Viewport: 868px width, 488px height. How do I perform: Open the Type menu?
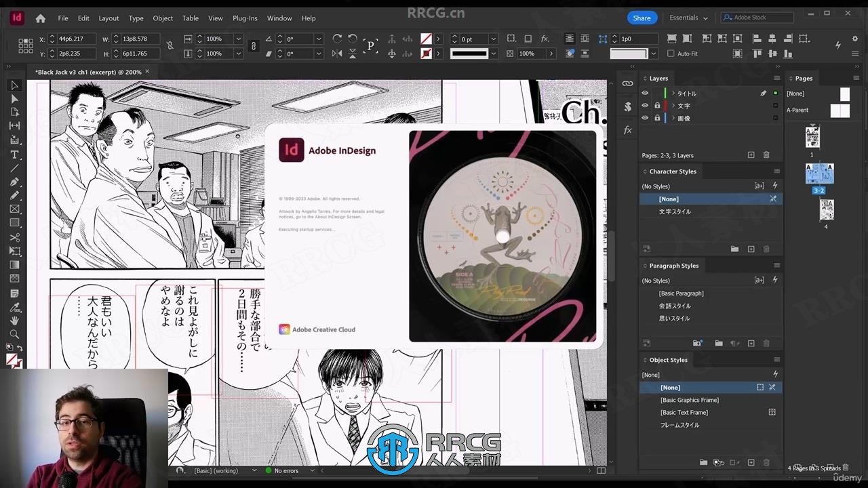tap(136, 18)
